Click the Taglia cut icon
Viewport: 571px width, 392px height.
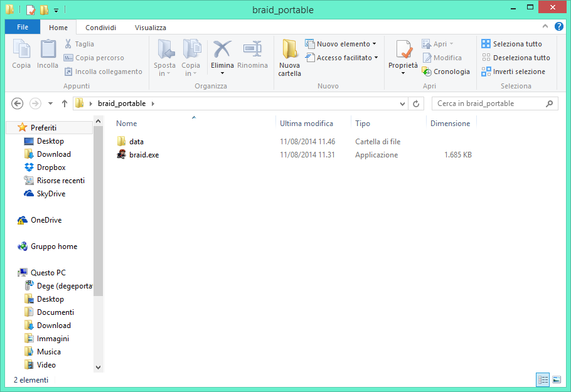pyautogui.click(x=82, y=43)
